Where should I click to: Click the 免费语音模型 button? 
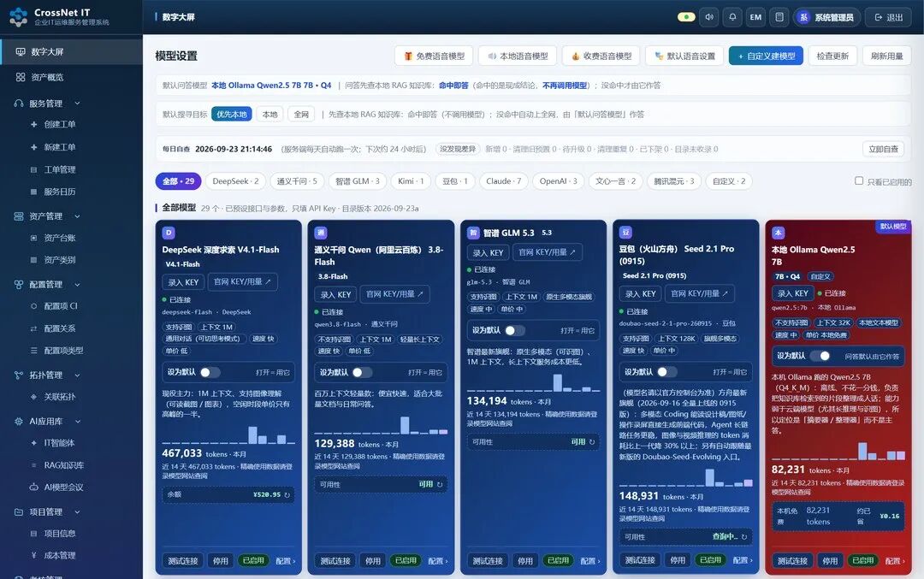tap(434, 56)
